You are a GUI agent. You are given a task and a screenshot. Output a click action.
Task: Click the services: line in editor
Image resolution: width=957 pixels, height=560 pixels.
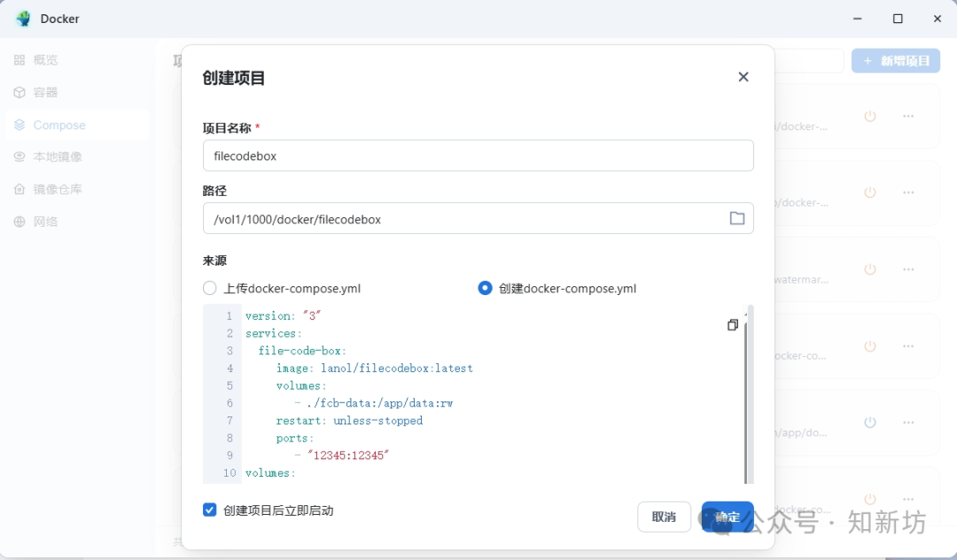pos(274,334)
